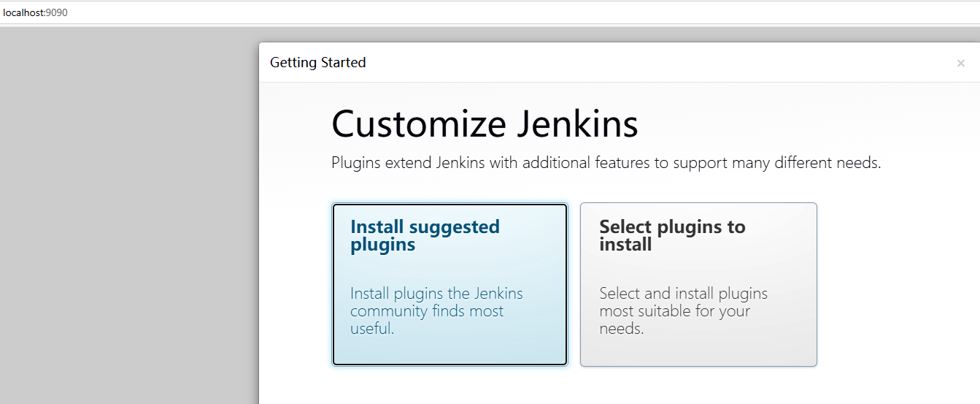This screenshot has width=980, height=404.
Task: Click the Getting Started dialog title
Action: point(318,63)
